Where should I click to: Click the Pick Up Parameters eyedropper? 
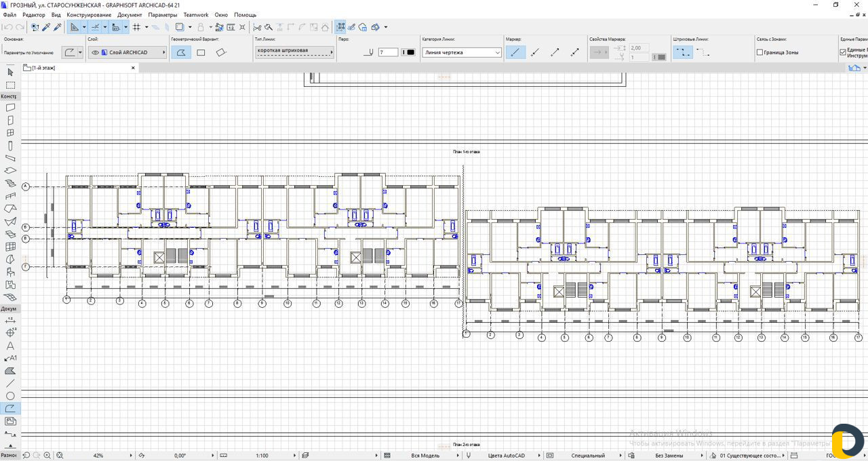[x=47, y=27]
